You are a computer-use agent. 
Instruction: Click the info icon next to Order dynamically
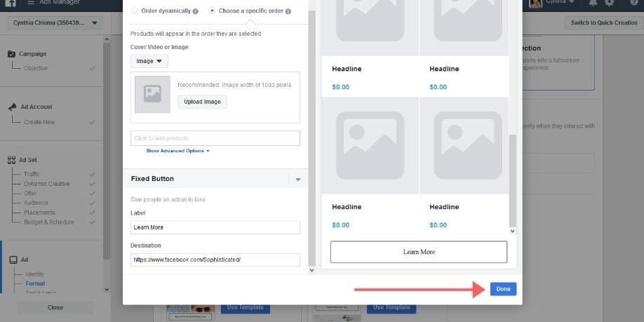click(196, 11)
